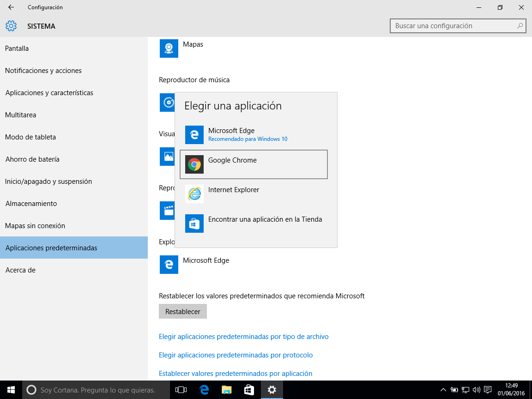Open File Explorer from the taskbar
Image resolution: width=532 pixels, height=399 pixels.
pyautogui.click(x=226, y=390)
